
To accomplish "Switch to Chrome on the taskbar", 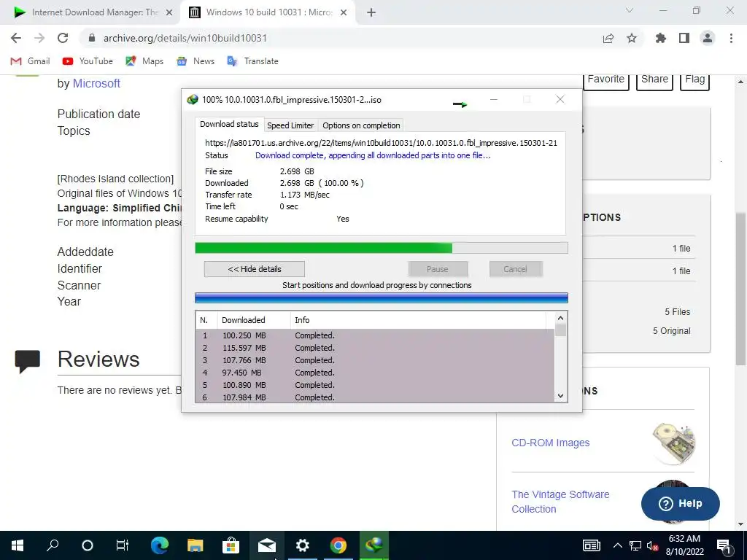I will [338, 545].
